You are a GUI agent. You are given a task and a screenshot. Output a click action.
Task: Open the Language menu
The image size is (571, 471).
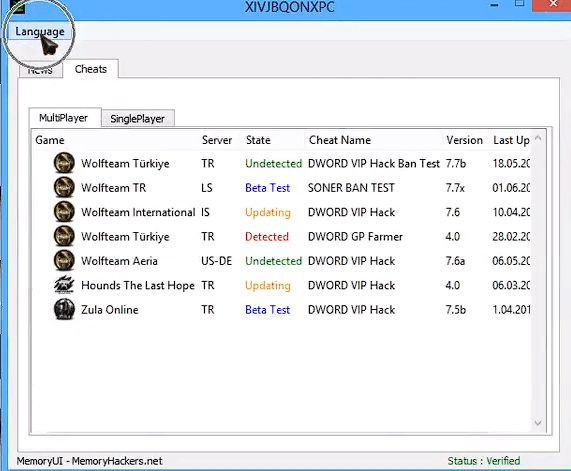click(40, 31)
